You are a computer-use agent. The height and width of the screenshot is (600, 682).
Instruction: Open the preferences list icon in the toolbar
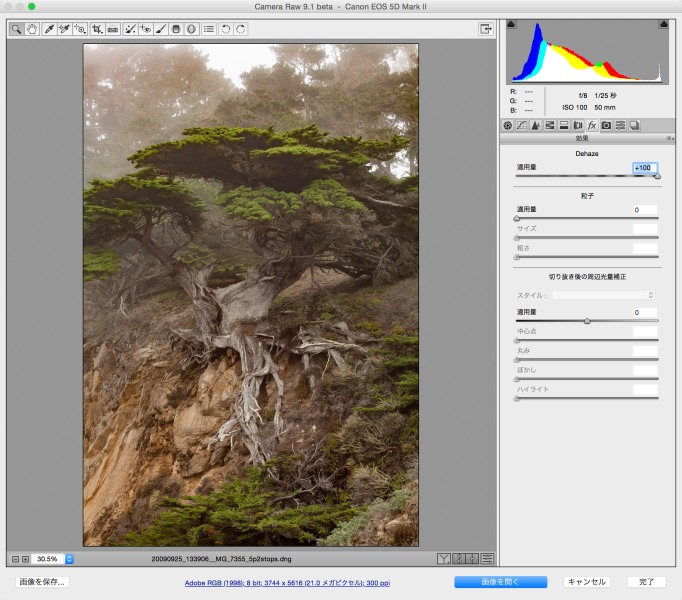tap(209, 29)
